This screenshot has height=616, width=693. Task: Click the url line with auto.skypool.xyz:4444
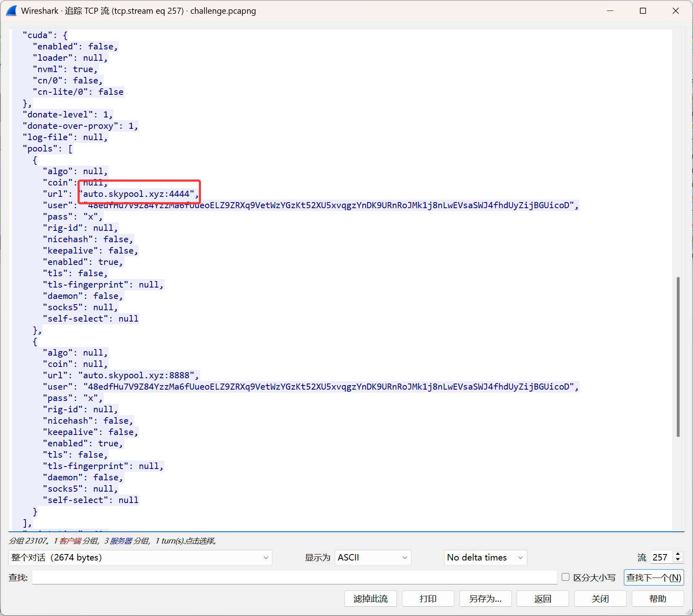121,194
